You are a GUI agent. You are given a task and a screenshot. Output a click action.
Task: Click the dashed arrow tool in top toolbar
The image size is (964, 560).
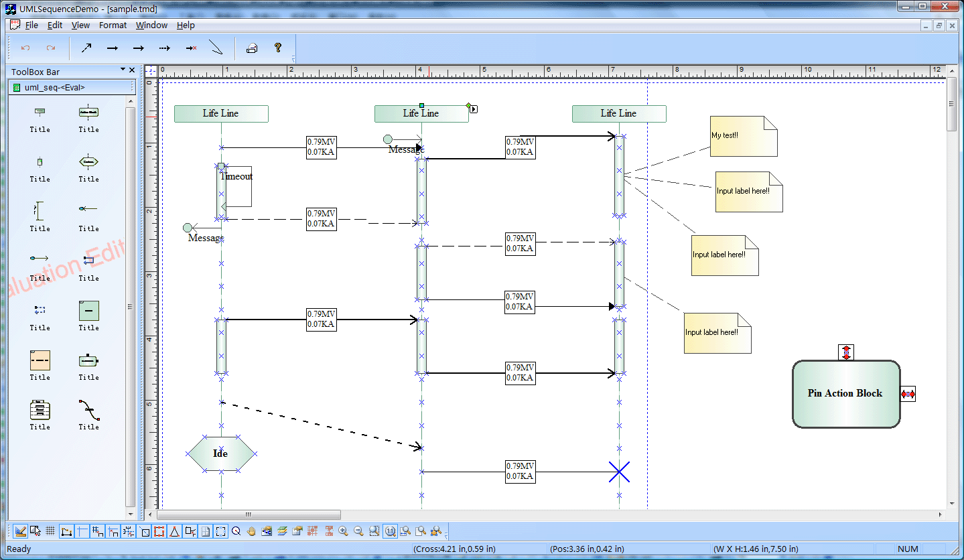(164, 48)
